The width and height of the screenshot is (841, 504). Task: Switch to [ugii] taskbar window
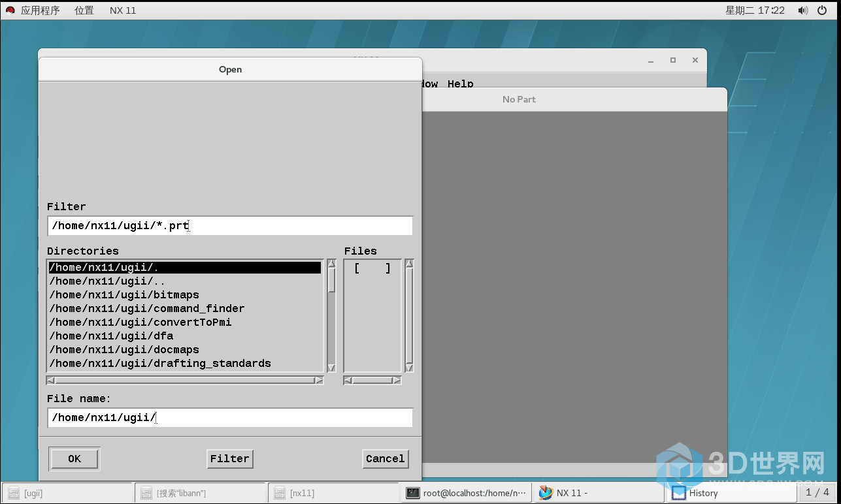(68, 493)
